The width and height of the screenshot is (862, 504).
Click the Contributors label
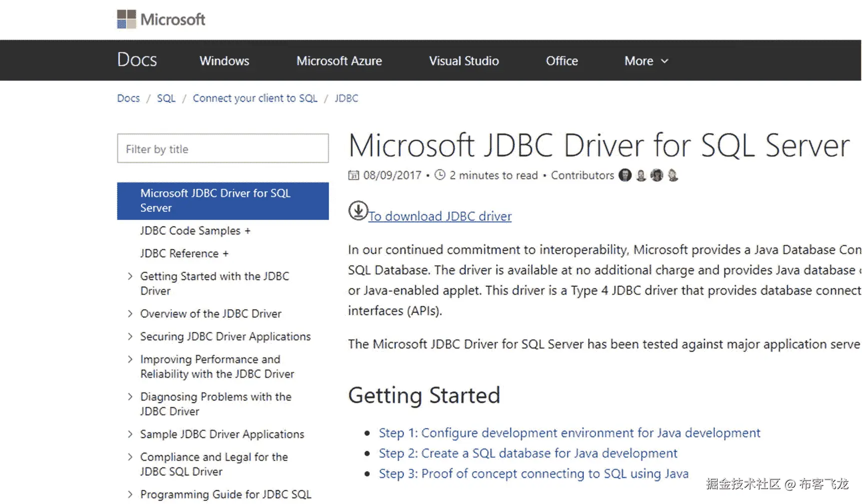coord(582,175)
